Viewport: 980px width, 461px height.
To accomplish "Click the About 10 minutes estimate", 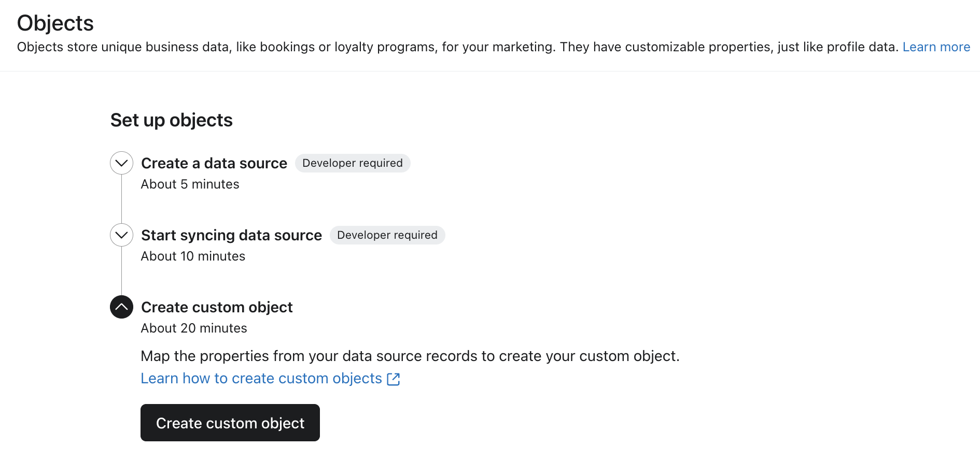I will pyautogui.click(x=193, y=256).
